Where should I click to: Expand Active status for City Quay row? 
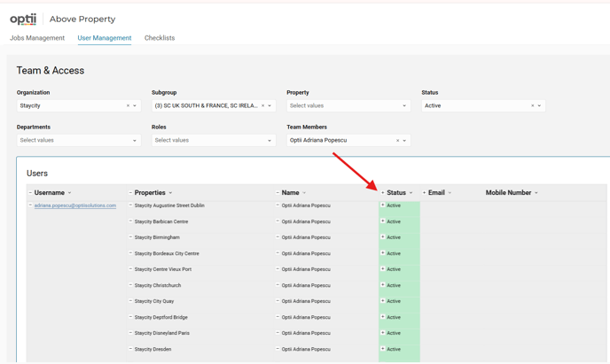[x=383, y=301]
